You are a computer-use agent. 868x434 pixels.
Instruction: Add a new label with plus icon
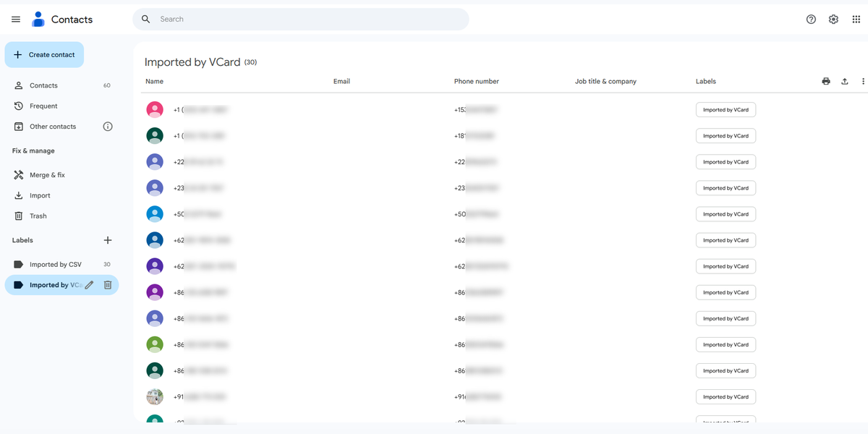[108, 240]
